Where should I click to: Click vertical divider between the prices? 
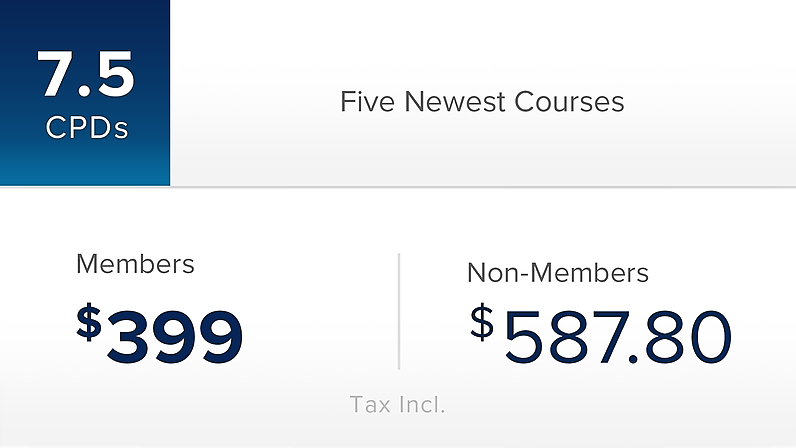coord(399,311)
